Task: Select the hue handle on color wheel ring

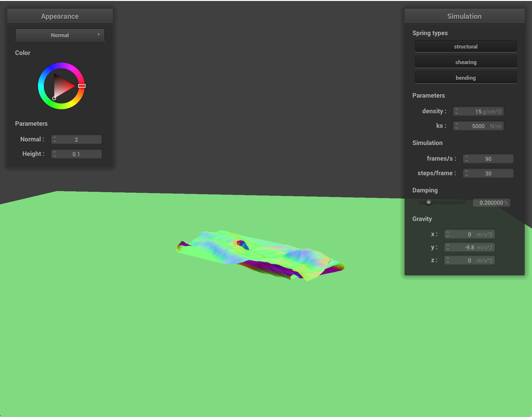Action: coord(82,86)
